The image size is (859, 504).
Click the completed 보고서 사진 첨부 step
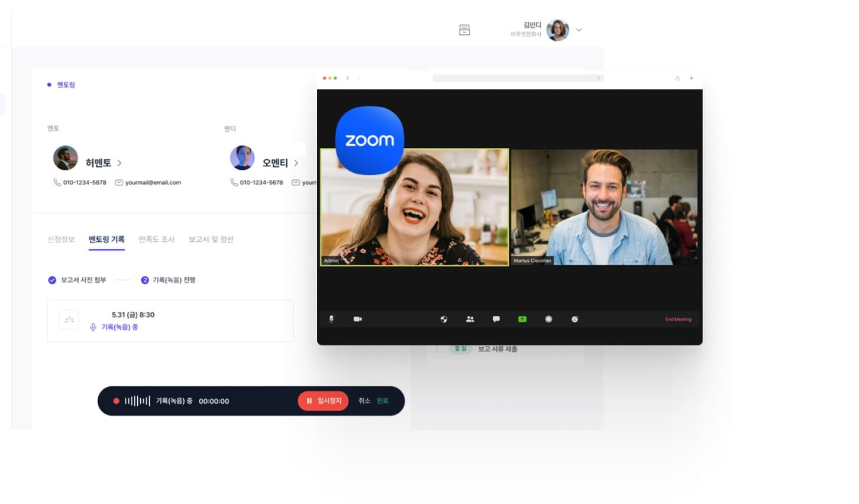pos(77,280)
